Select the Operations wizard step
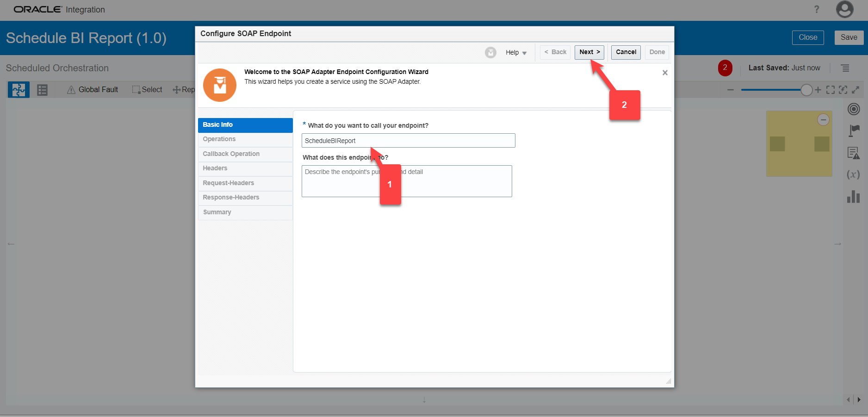868x417 pixels. 219,139
